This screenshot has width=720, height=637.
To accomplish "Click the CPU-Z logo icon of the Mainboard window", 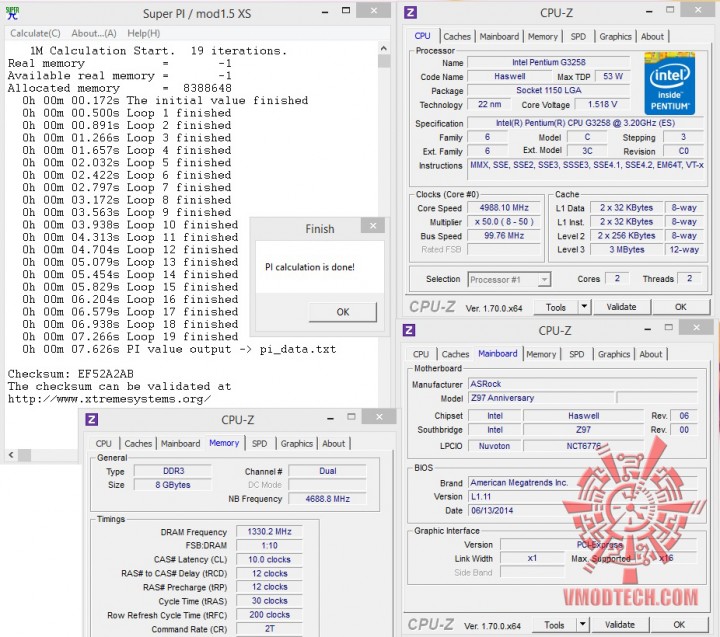I will (x=409, y=330).
